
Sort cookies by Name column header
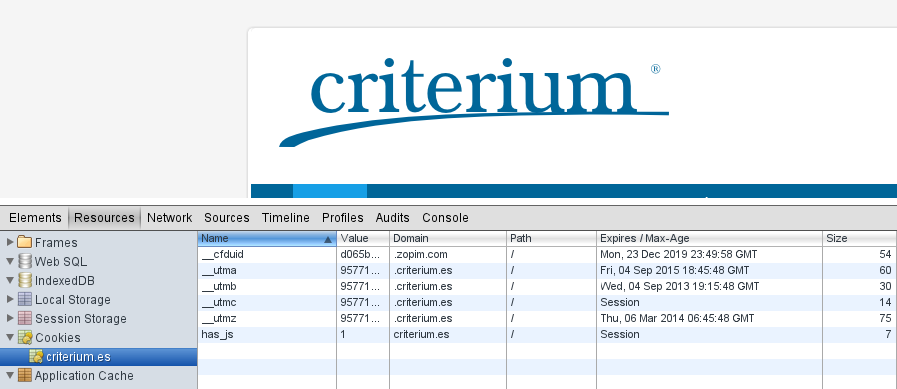pyautogui.click(x=267, y=239)
